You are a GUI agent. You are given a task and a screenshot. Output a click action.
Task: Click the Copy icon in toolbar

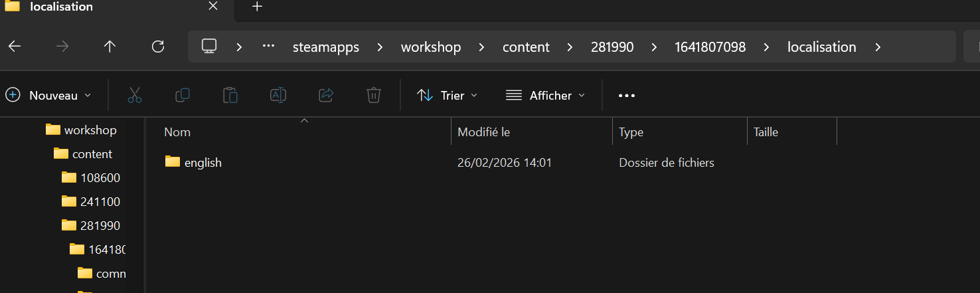click(x=183, y=95)
